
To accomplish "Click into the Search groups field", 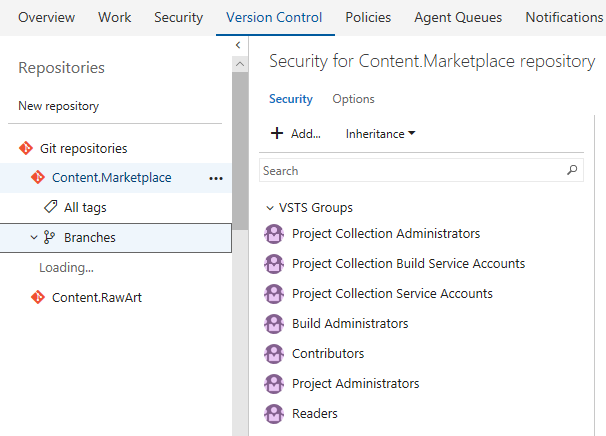I will pyautogui.click(x=421, y=170).
